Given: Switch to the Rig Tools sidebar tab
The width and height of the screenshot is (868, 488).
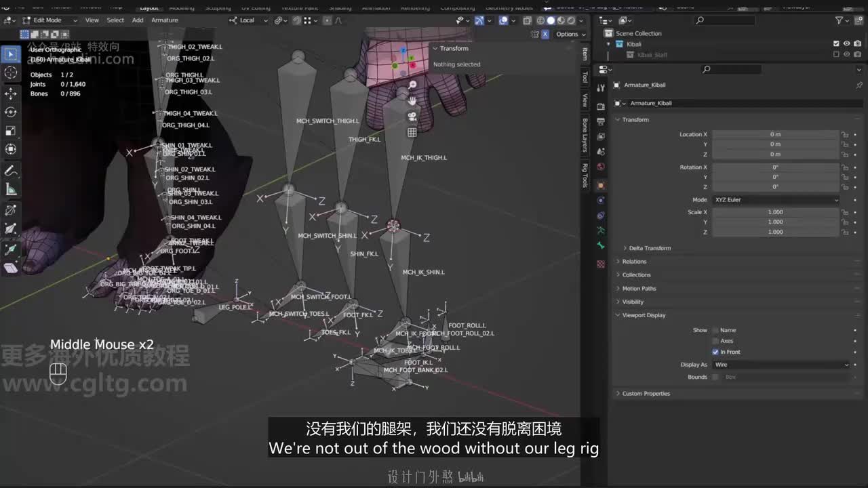Looking at the screenshot, I should click(x=585, y=176).
